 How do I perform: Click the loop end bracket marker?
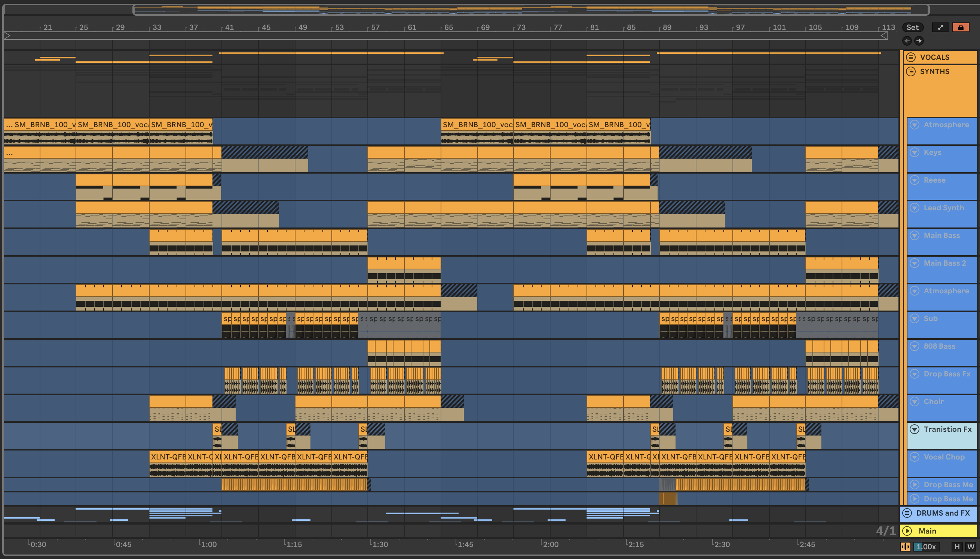[x=884, y=36]
